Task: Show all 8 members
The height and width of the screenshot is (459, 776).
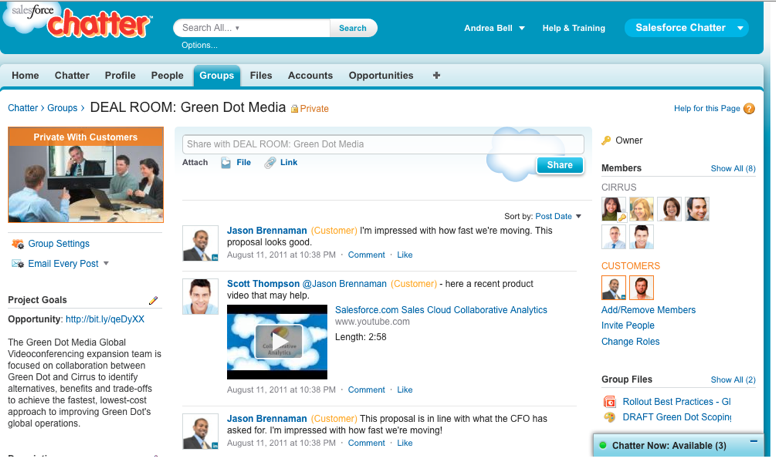Action: pyautogui.click(x=733, y=168)
